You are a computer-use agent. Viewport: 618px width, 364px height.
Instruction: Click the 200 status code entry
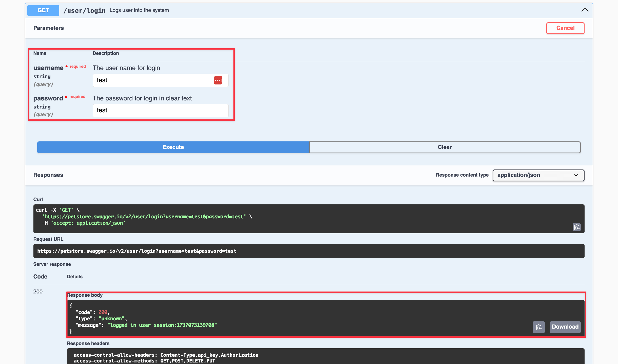point(38,291)
